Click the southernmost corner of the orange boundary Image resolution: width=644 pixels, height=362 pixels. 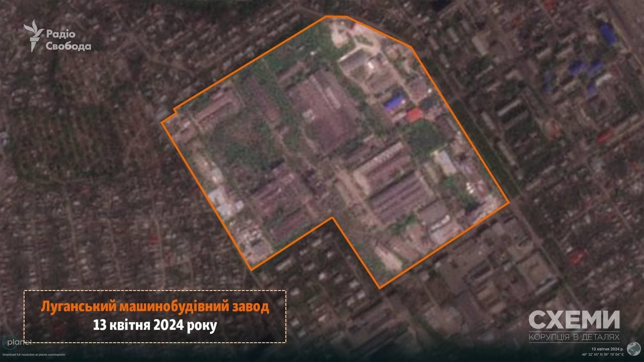tap(380, 288)
